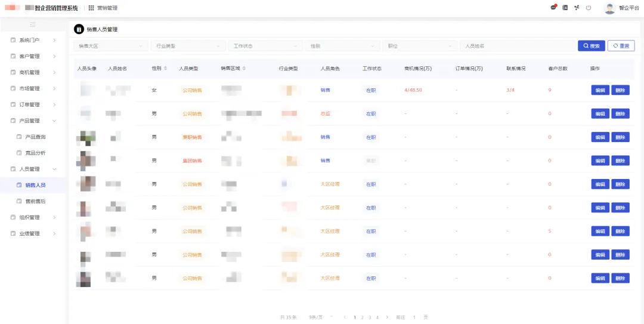644x324 pixels.
Task: Click the power logout icon
Action: point(589,8)
